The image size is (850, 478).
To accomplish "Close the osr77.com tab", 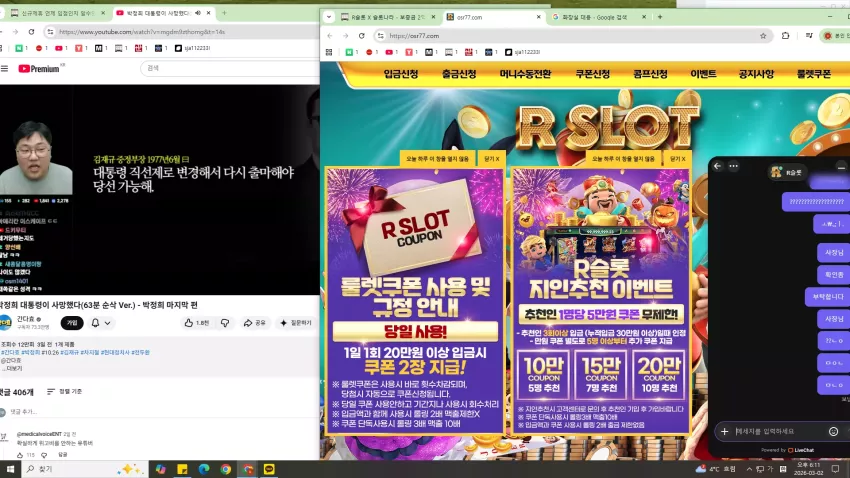I will click(538, 17).
